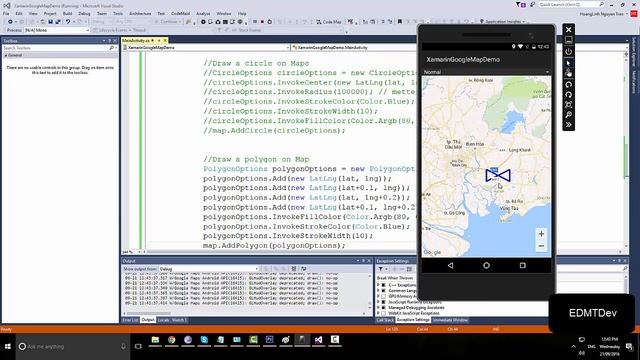The width and height of the screenshot is (640, 360).
Task: Open the Process dropdown
Action: (x=57, y=30)
